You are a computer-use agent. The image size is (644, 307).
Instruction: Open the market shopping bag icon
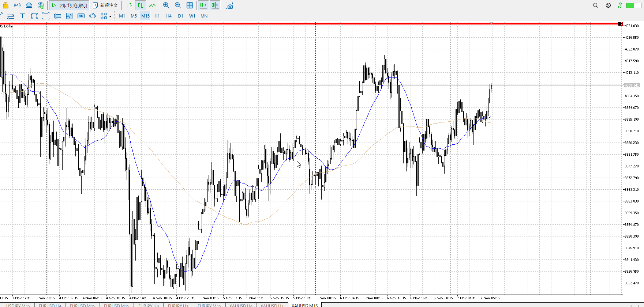click(5, 5)
